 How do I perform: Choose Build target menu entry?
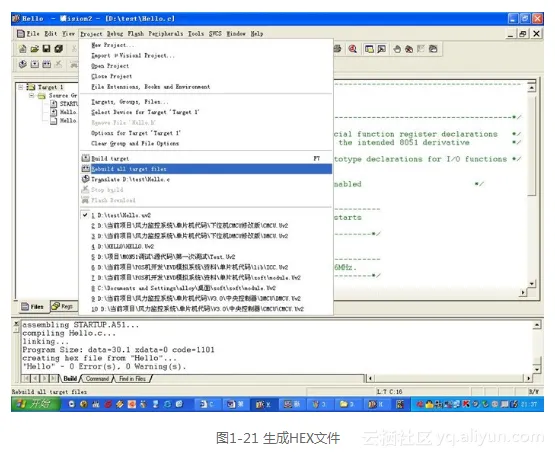click(x=206, y=159)
